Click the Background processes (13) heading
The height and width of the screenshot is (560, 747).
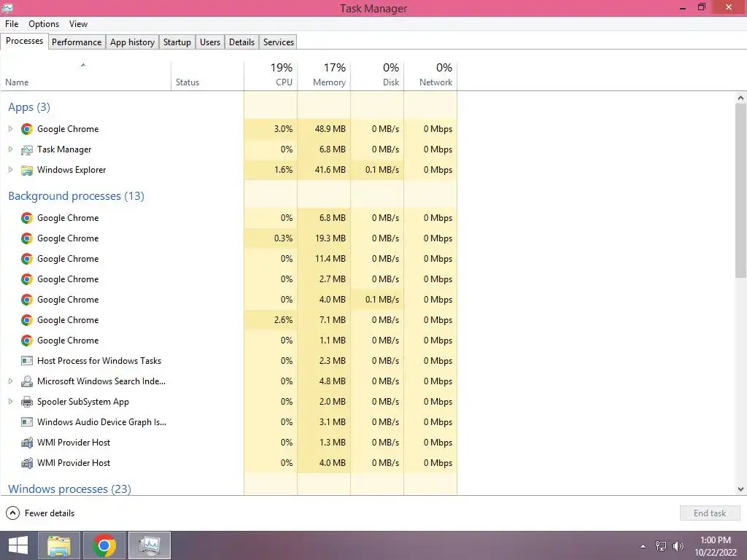[76, 196]
